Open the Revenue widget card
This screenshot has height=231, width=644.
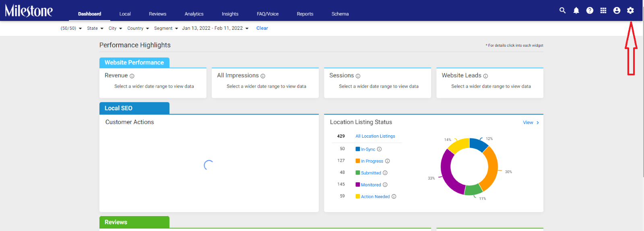(x=153, y=83)
